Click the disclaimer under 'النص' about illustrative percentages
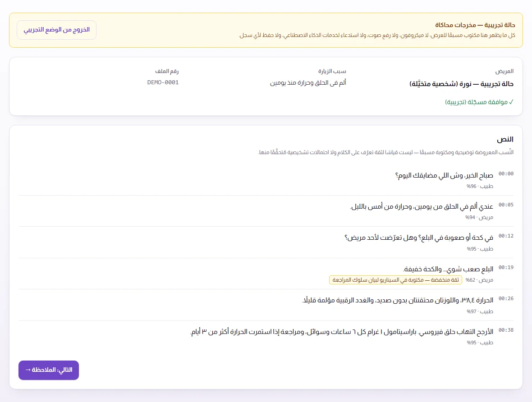 point(386,152)
